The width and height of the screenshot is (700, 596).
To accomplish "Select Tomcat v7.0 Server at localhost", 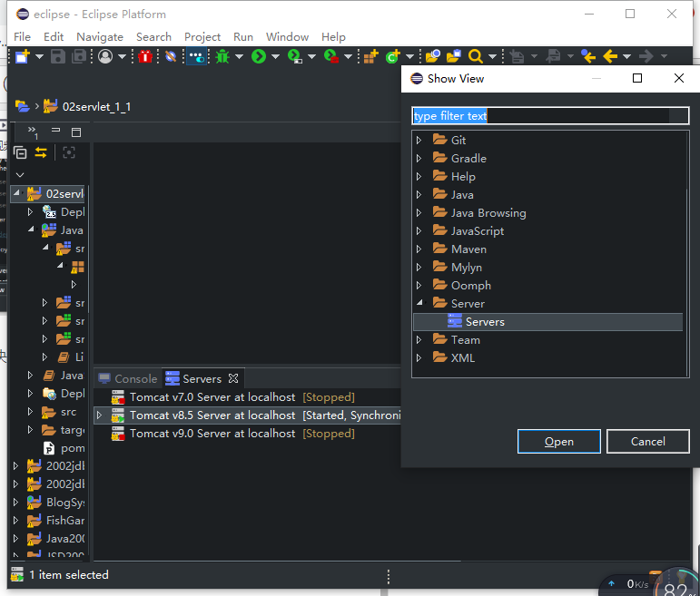I will (212, 397).
